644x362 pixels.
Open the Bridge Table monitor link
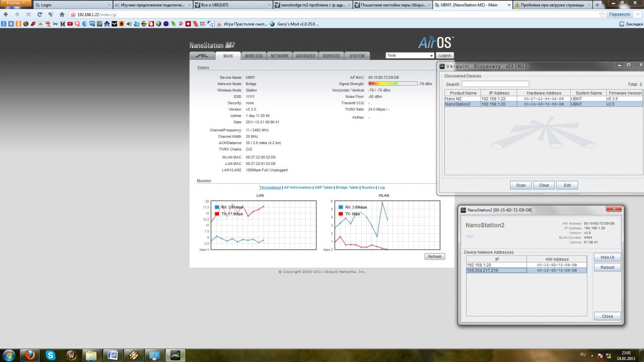[x=347, y=187]
